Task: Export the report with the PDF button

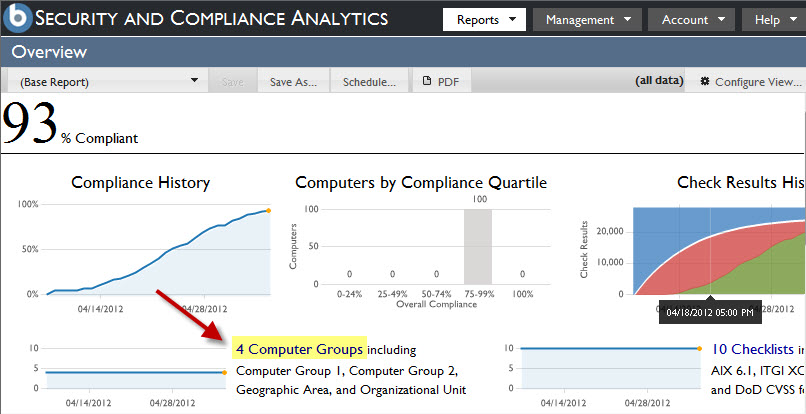Action: tap(441, 82)
